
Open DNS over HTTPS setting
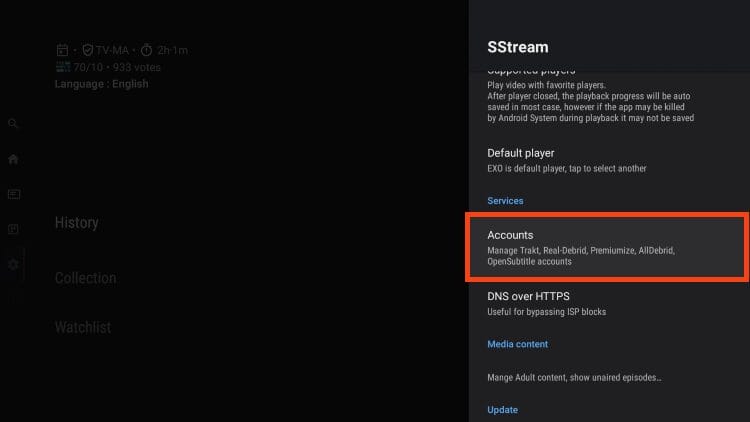click(607, 303)
